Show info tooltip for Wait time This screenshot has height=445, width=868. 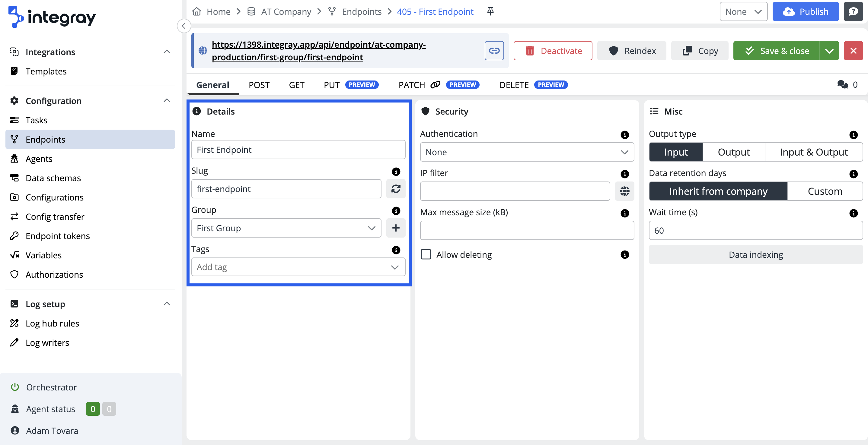pyautogui.click(x=853, y=213)
